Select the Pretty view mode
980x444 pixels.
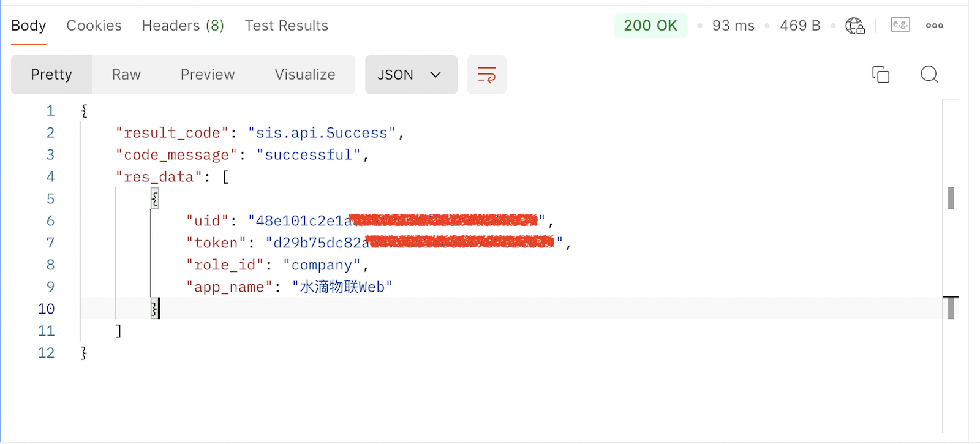(51, 75)
